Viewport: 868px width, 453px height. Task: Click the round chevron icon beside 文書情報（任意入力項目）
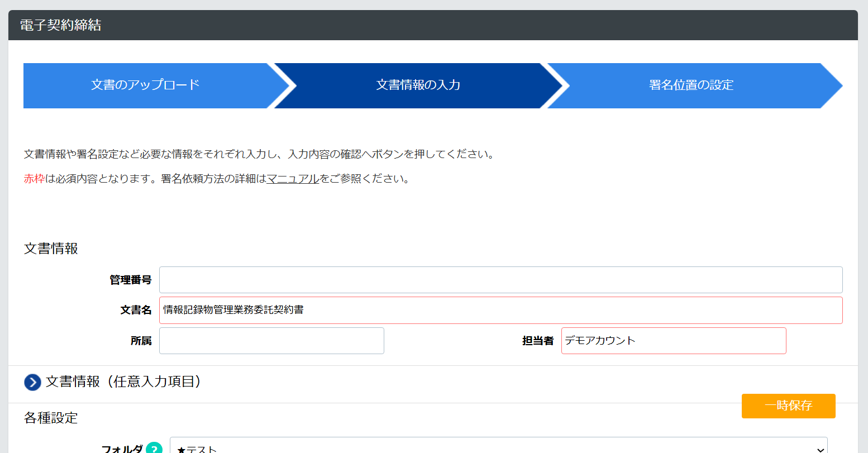click(x=32, y=382)
